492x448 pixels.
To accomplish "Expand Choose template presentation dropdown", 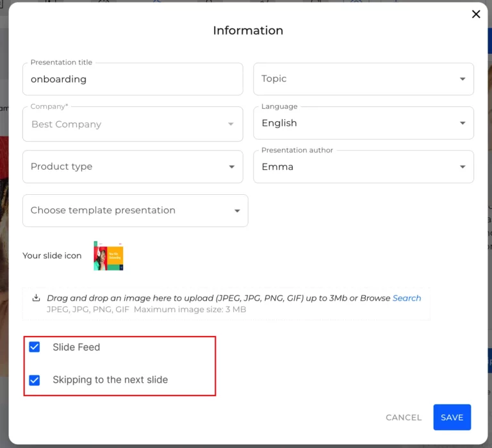I will [x=135, y=210].
